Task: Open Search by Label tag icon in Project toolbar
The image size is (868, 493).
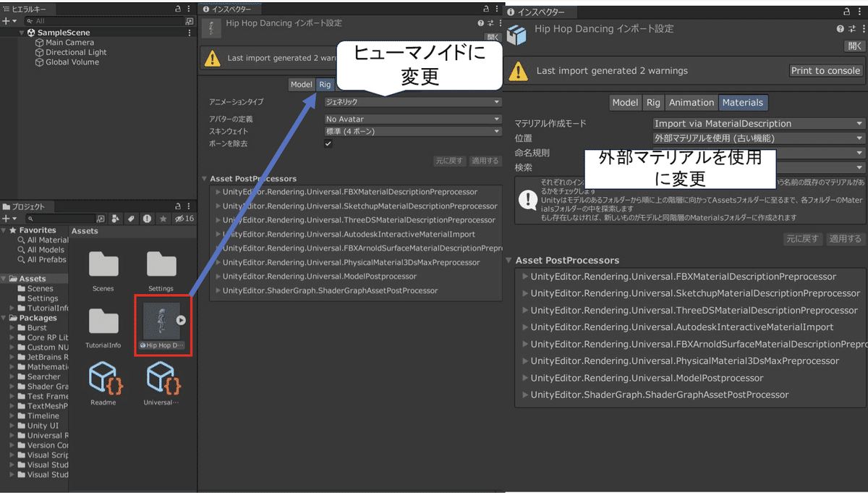Action: (x=132, y=218)
